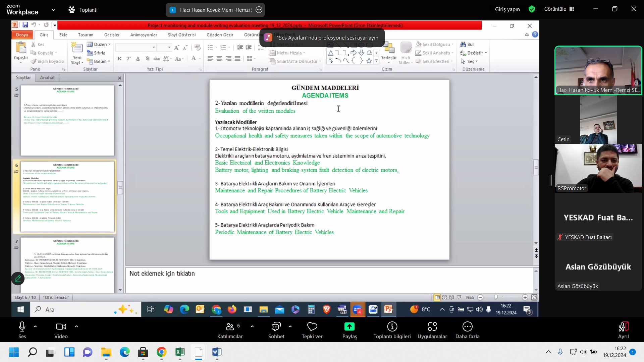Click the Tepki ver reactions heart icon
Viewport: 644px width, 362px height.
click(312, 326)
